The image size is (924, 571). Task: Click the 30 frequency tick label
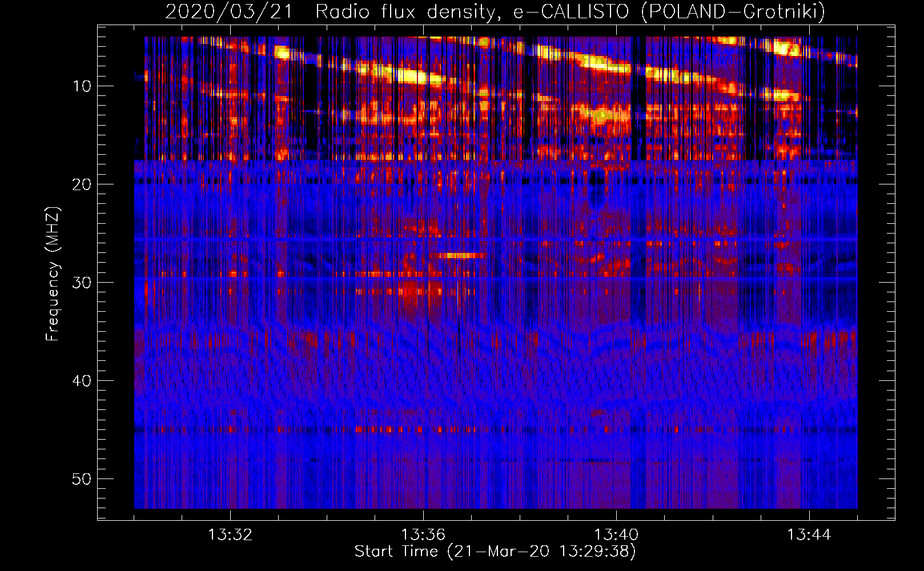(82, 283)
